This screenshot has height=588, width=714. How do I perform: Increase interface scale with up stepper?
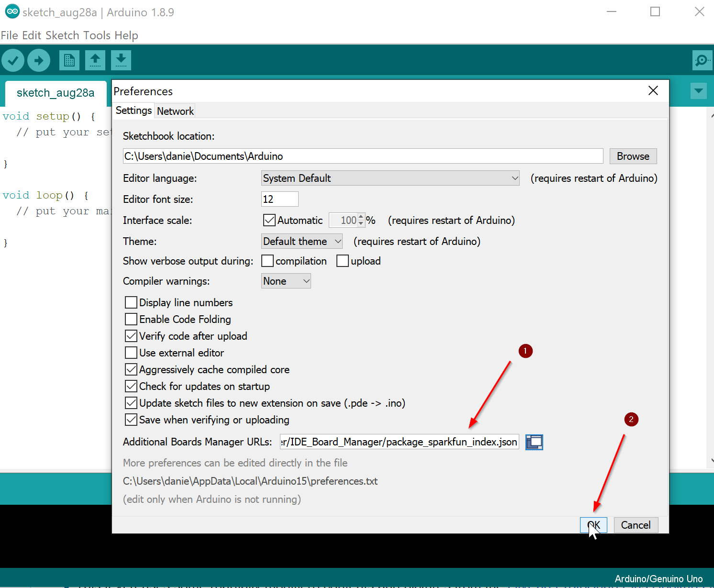(x=361, y=217)
